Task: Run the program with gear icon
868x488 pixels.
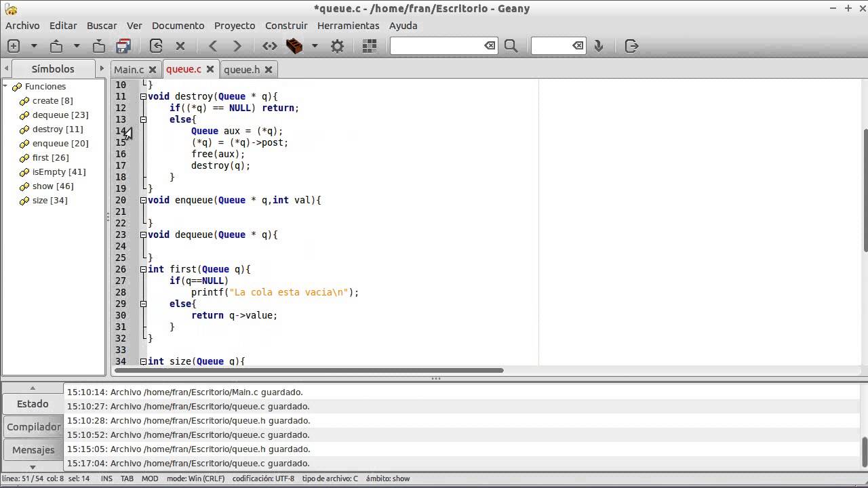Action: (x=337, y=46)
